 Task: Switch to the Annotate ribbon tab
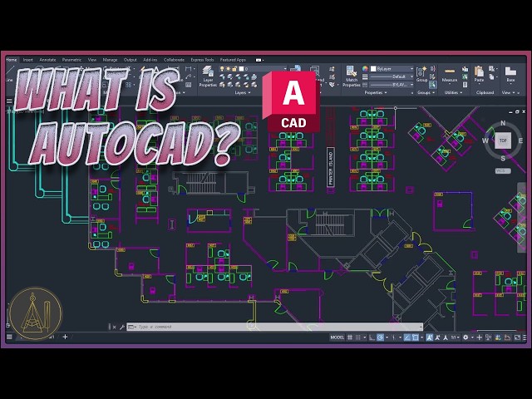pos(47,60)
